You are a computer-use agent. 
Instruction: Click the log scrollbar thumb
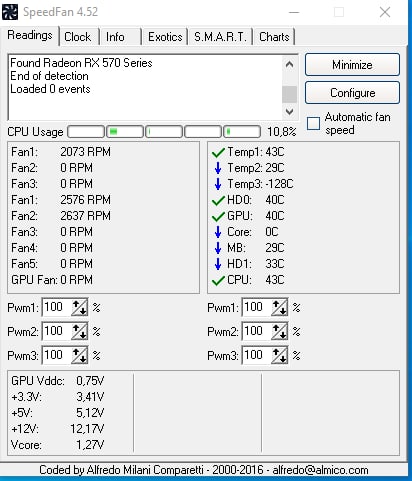tap(289, 94)
